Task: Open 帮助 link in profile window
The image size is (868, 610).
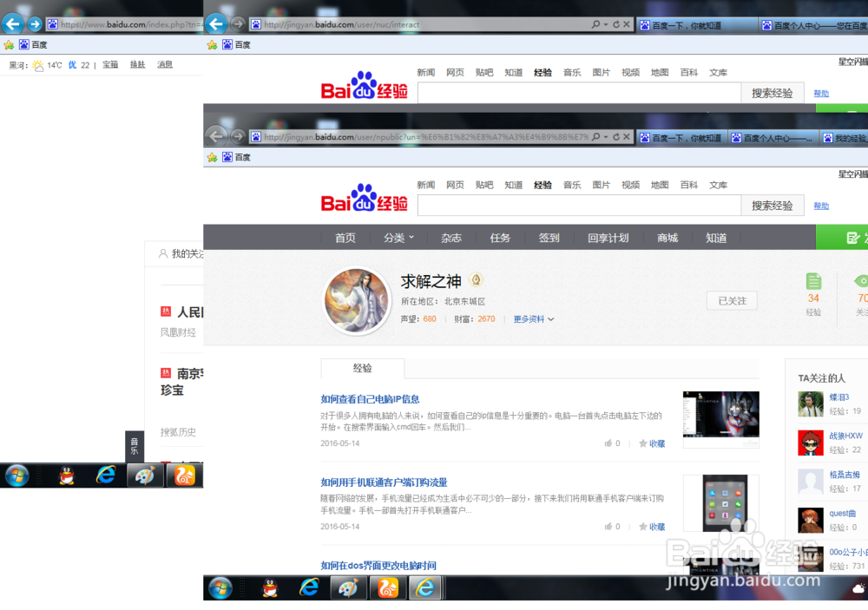Action: point(821,206)
